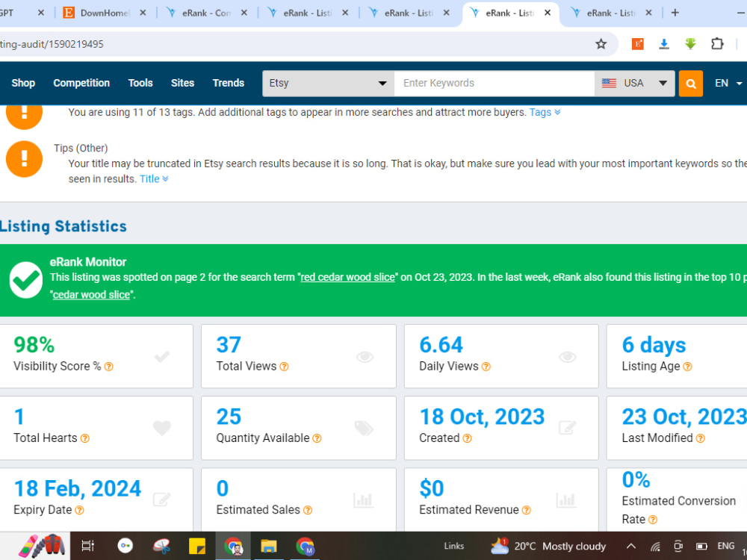Open the browser extensions puzzle icon
This screenshot has width=747, height=560.
pos(717,44)
